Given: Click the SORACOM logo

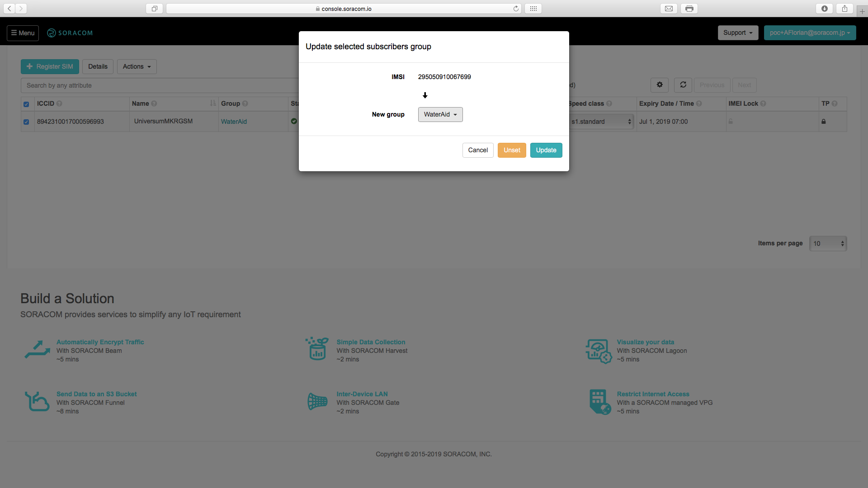Looking at the screenshot, I should click(x=70, y=33).
